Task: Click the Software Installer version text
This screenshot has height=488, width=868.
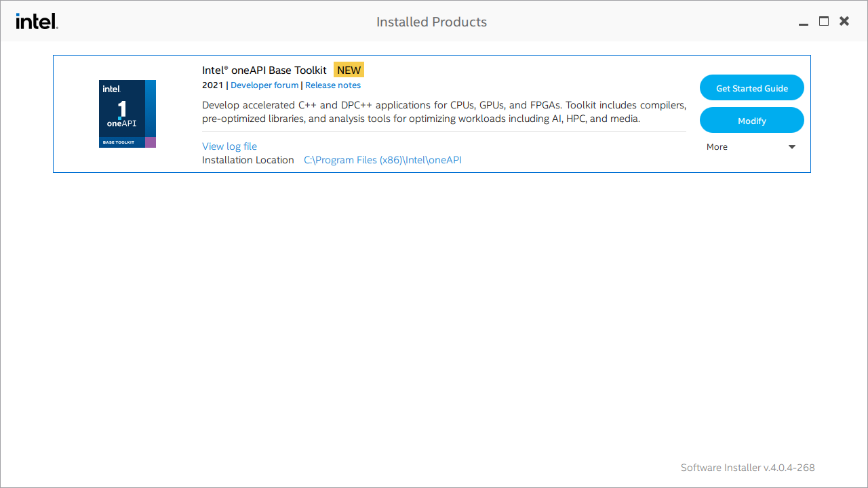Action: [x=747, y=468]
